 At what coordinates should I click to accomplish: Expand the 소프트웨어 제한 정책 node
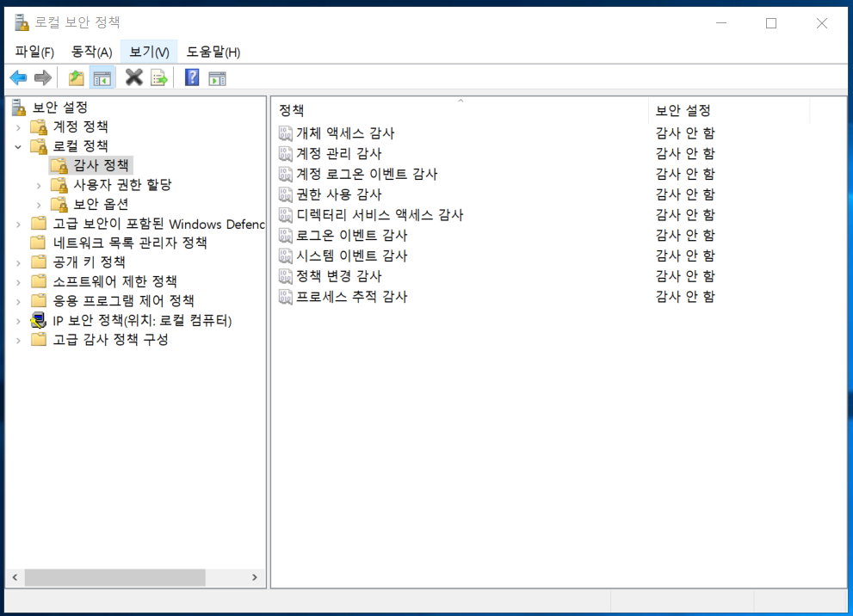coord(18,283)
